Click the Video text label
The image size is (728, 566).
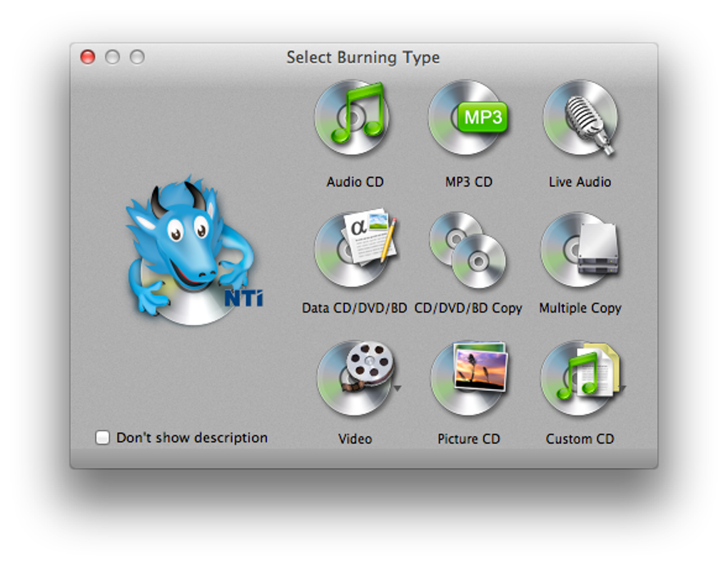point(355,439)
